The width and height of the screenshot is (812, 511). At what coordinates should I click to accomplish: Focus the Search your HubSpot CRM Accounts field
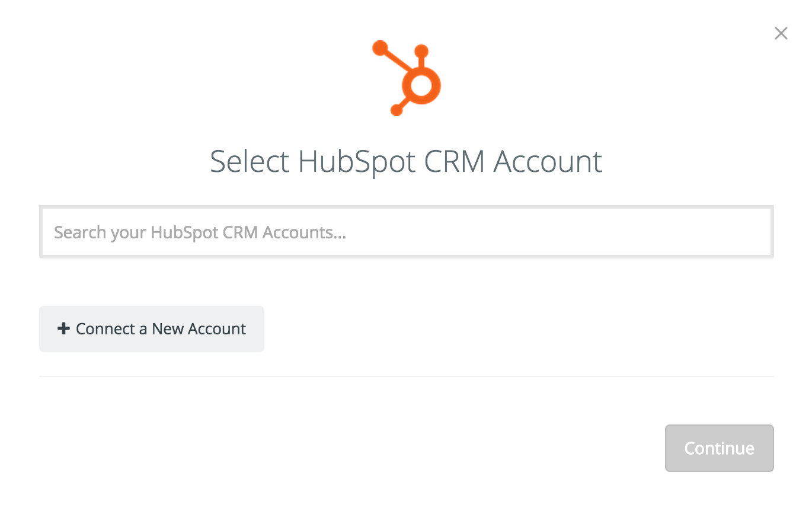407,232
